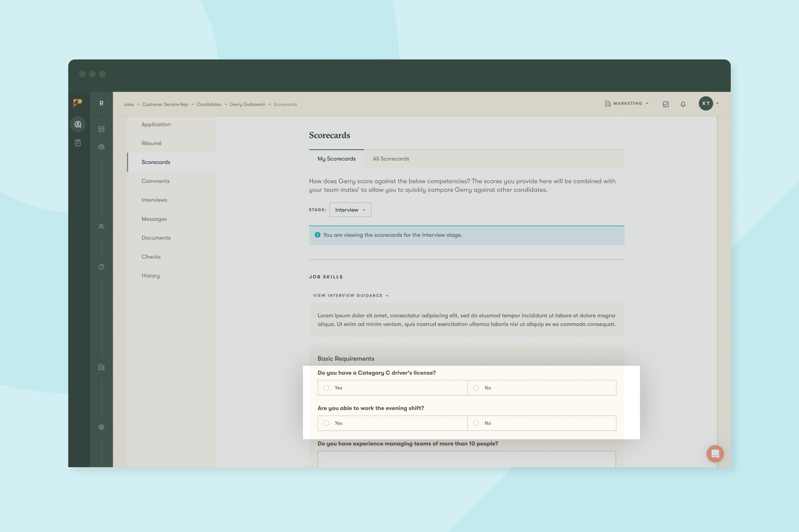Switch to the All Scorecards tab
Screen dimensions: 799x532
pos(391,159)
